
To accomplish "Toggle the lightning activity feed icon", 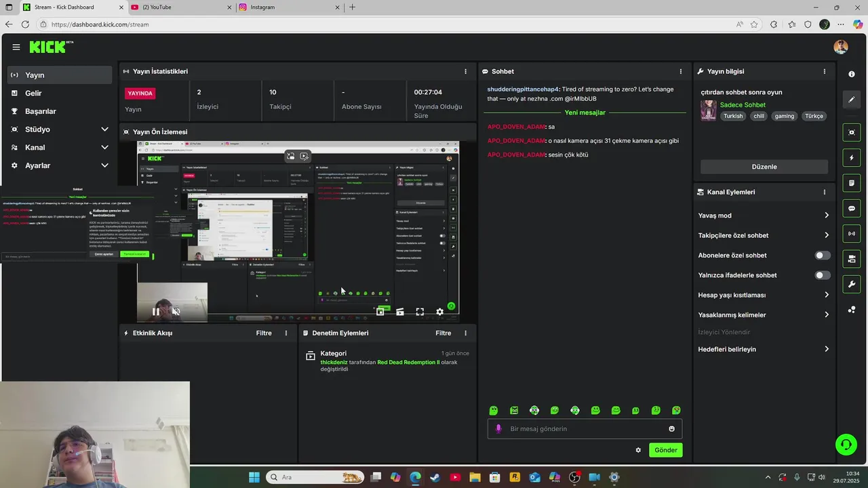I will click(x=852, y=158).
